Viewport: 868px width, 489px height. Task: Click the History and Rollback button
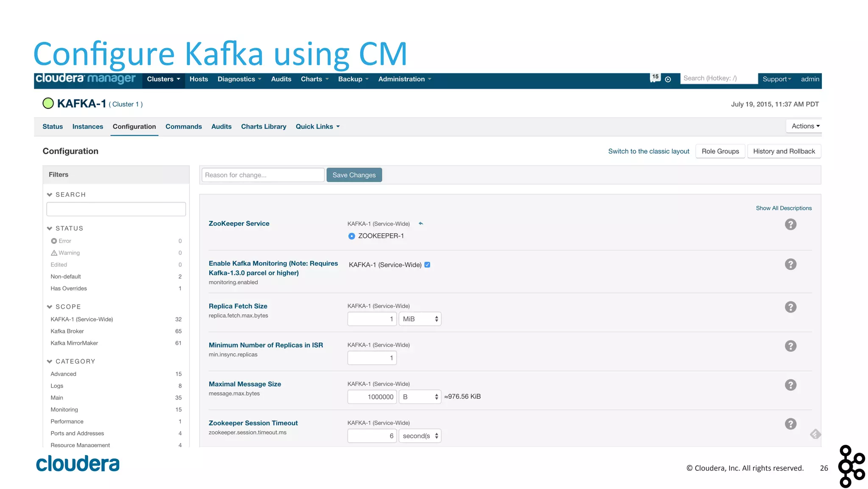(784, 151)
